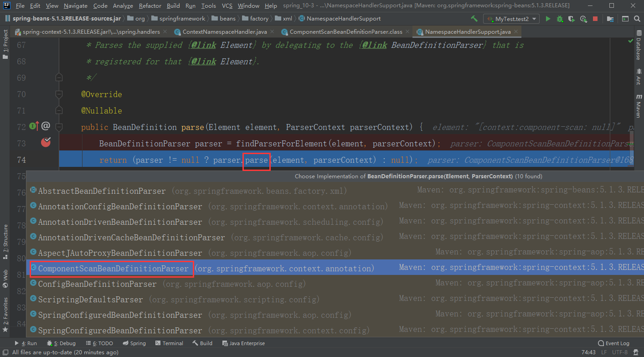Open Search Everywhere magnifier icon
The height and width of the screenshot is (357, 644).
coord(637,19)
